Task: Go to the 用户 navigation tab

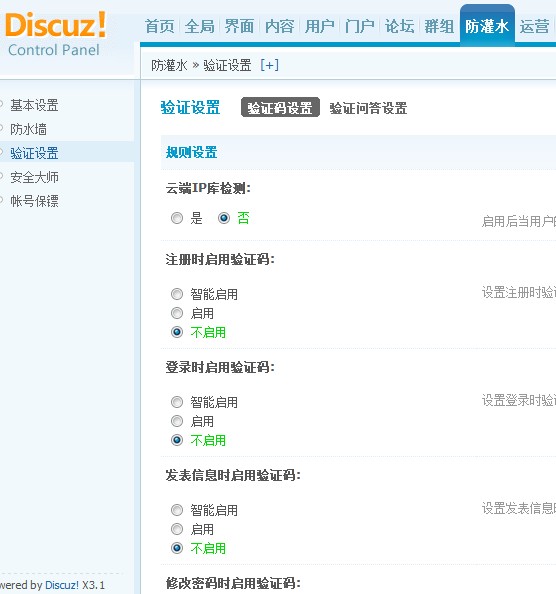Action: point(320,27)
